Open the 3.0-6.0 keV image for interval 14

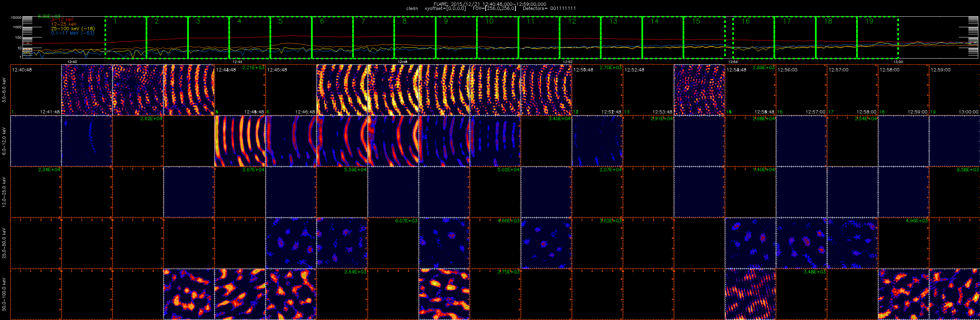click(699, 90)
